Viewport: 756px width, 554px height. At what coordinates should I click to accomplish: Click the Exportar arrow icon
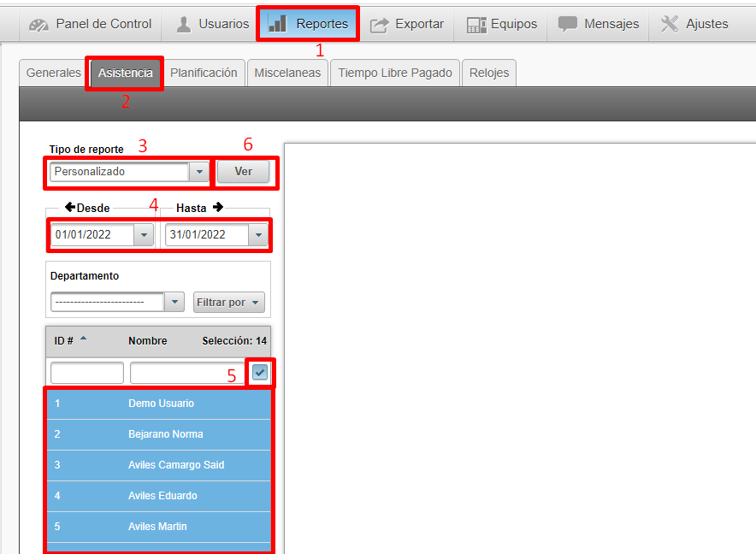coord(380,25)
